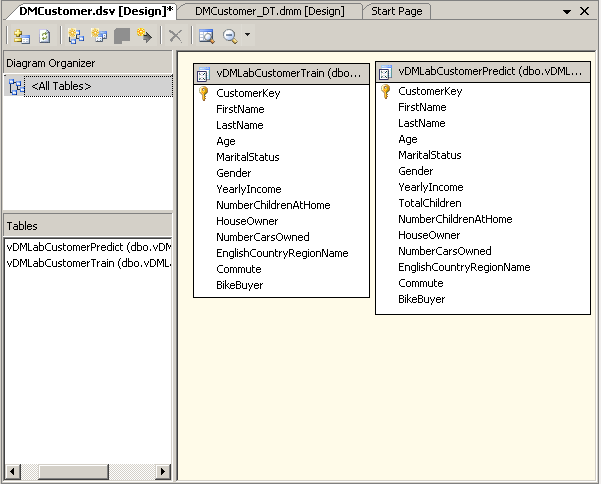Screen dimensions: 601x484
Task: Switch to the DMCustomer_DT.dmm [Design] tab
Action: pyautogui.click(x=269, y=11)
